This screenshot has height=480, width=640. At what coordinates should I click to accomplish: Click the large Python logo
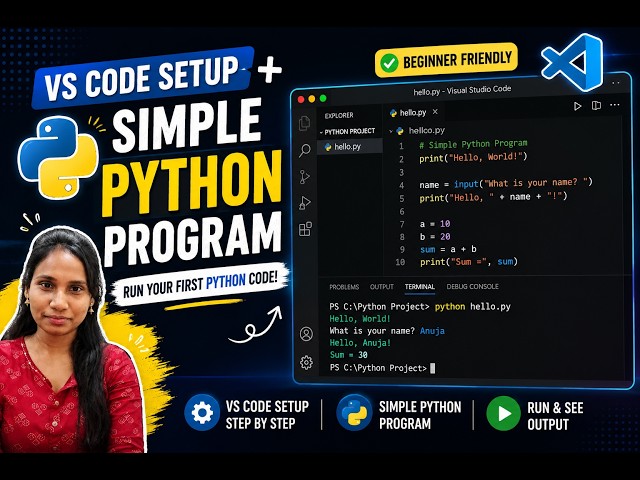58,158
